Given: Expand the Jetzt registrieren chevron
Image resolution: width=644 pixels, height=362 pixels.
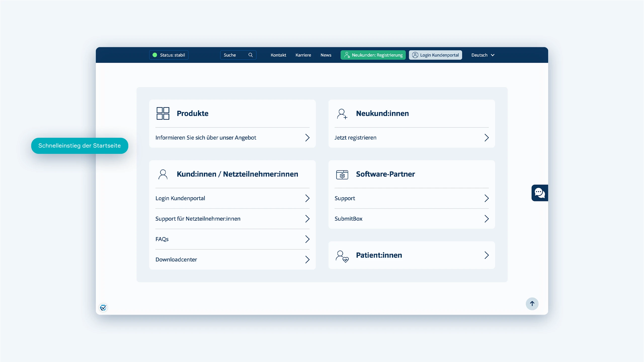Looking at the screenshot, I should pos(487,138).
